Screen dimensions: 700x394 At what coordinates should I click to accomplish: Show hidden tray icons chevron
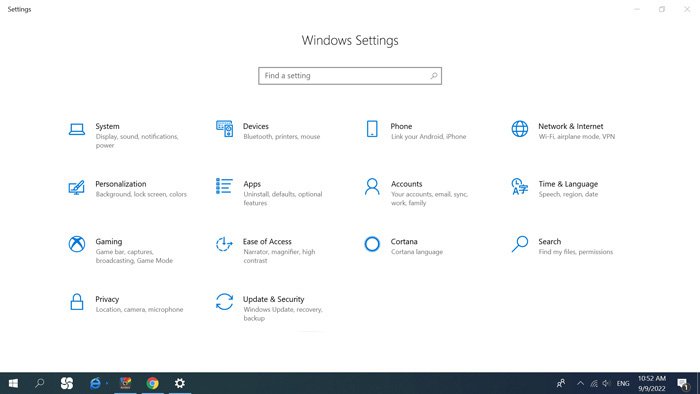coord(580,383)
